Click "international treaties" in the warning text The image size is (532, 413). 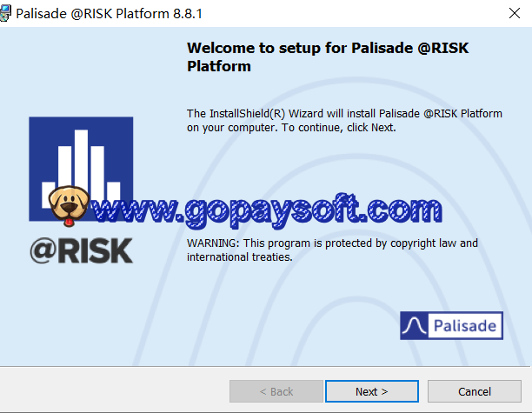point(239,256)
